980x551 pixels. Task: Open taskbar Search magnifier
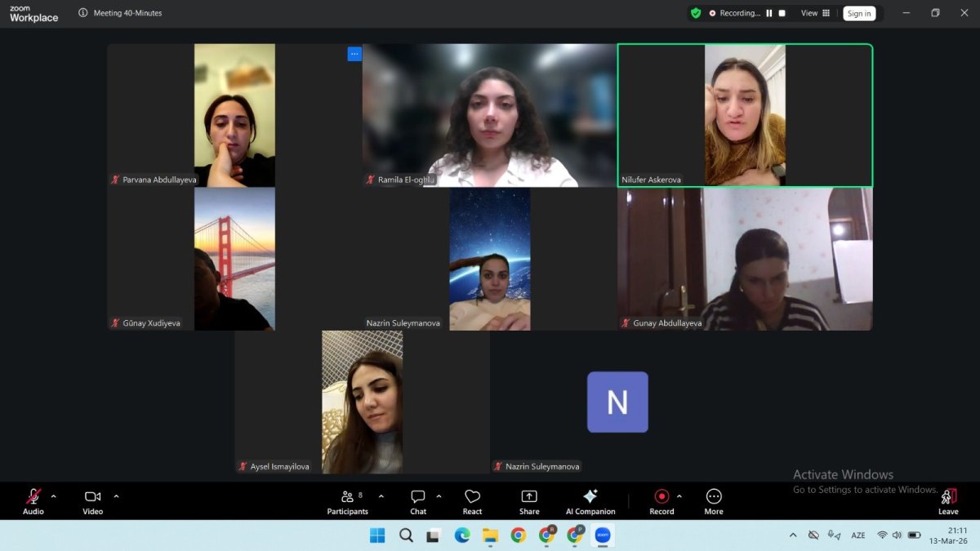point(406,535)
